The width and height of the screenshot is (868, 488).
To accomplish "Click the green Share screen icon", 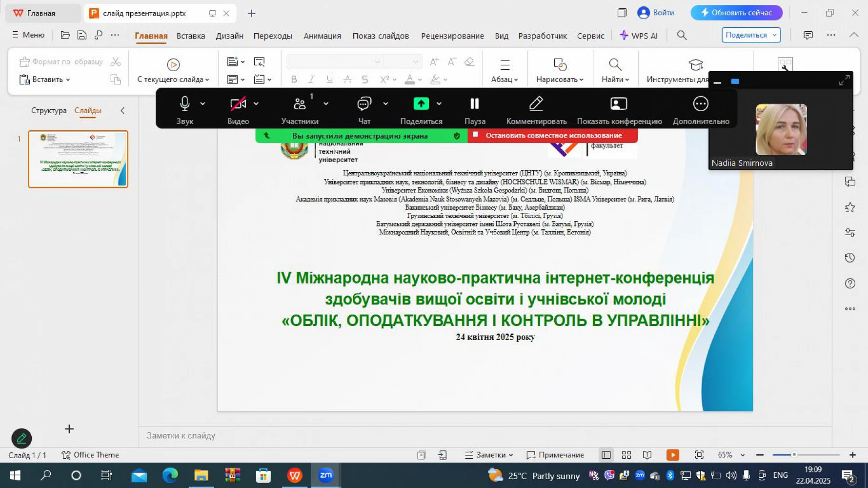I will tap(421, 103).
